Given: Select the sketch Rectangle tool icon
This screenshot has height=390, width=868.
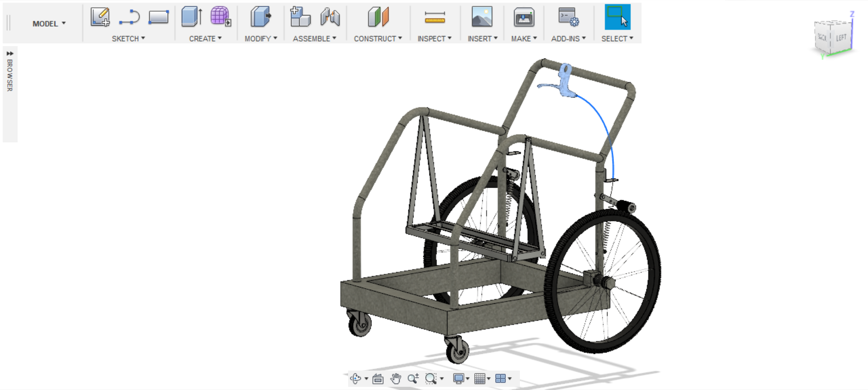Looking at the screenshot, I should point(158,17).
